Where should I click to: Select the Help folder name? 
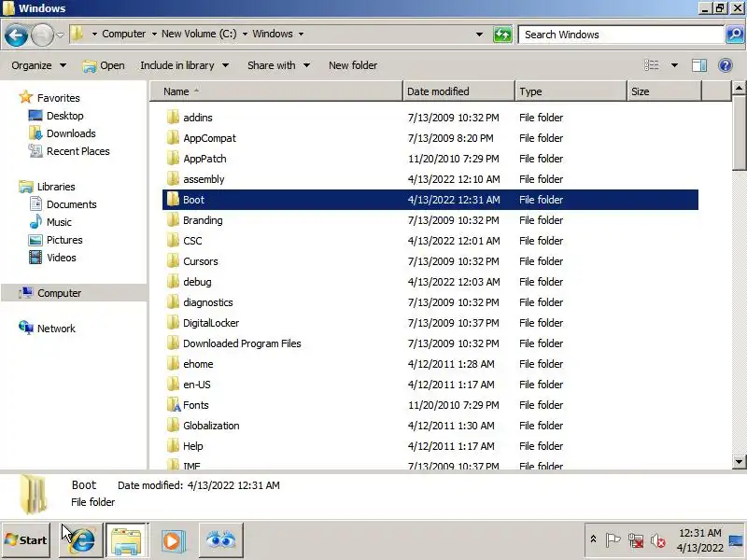pyautogui.click(x=193, y=446)
